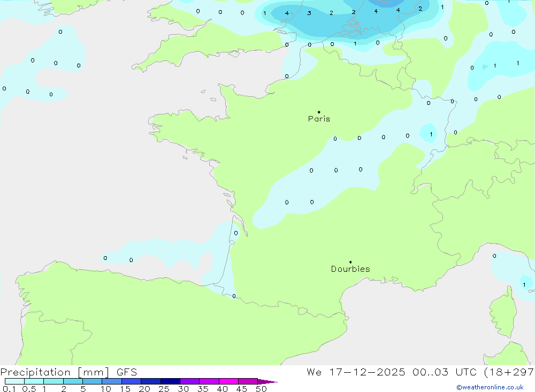This screenshot has width=535, height=392.
Task: Click the '0.1' legend scale label
Action: pos(9,389)
